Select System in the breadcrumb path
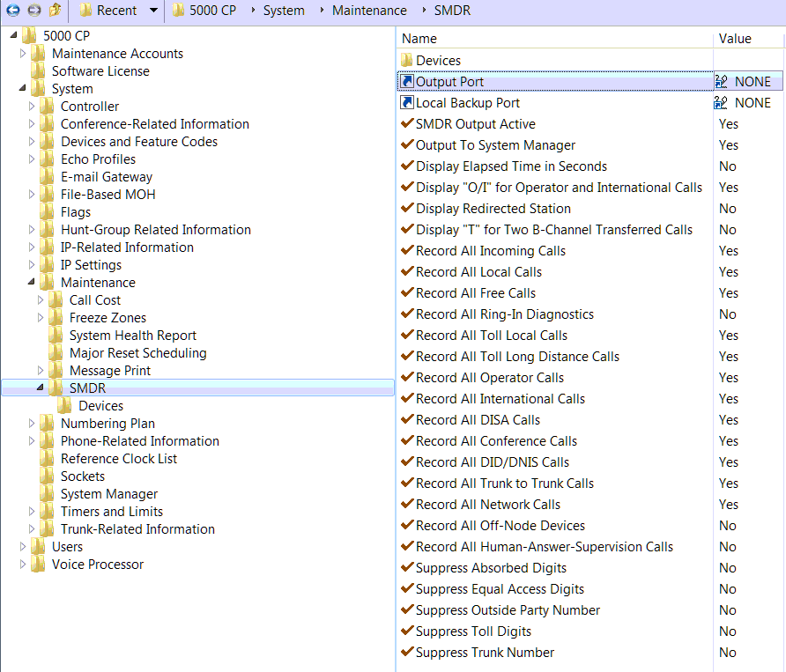786x672 pixels. (284, 10)
